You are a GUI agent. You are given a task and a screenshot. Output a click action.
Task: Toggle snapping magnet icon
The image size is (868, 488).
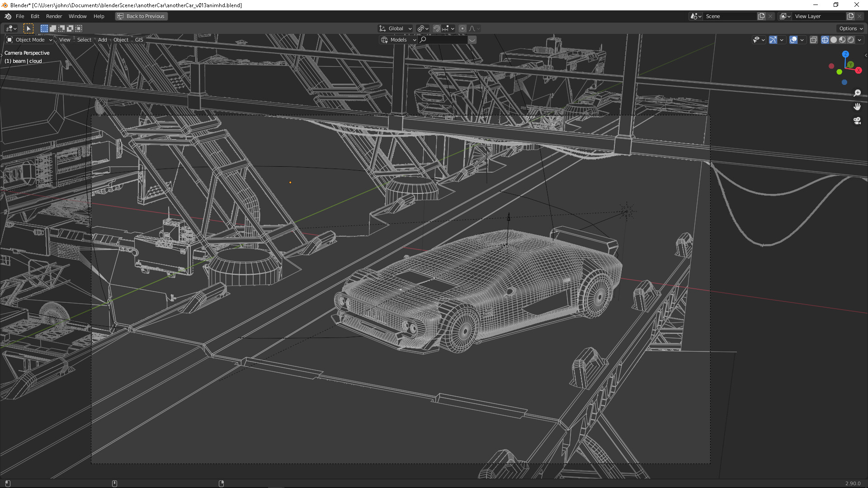436,28
